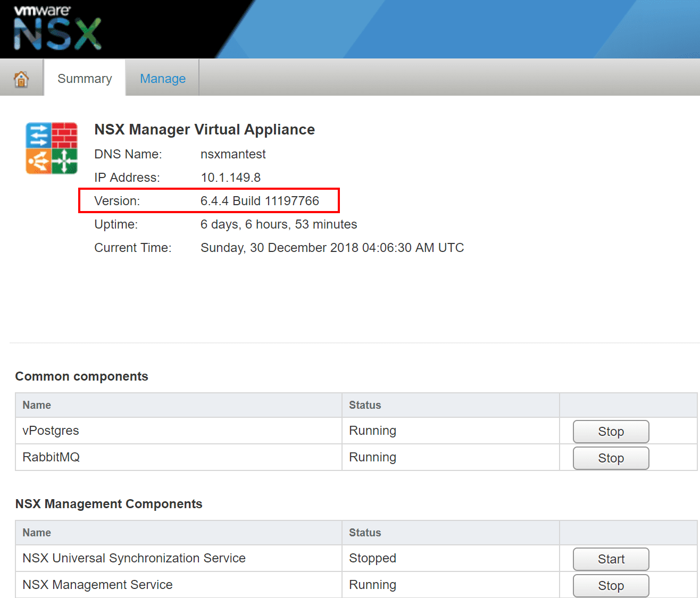Click the Uptime value text
Image resolution: width=700 pixels, height=598 pixels.
click(279, 224)
